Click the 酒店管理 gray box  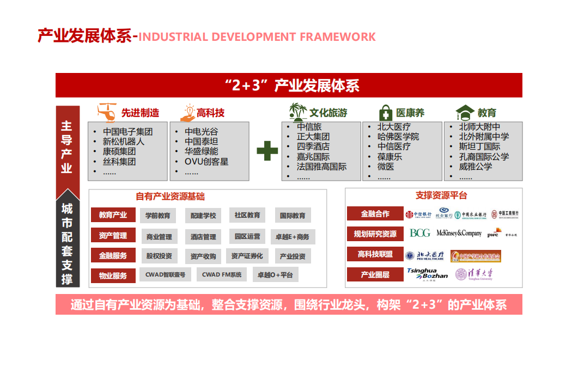(203, 237)
